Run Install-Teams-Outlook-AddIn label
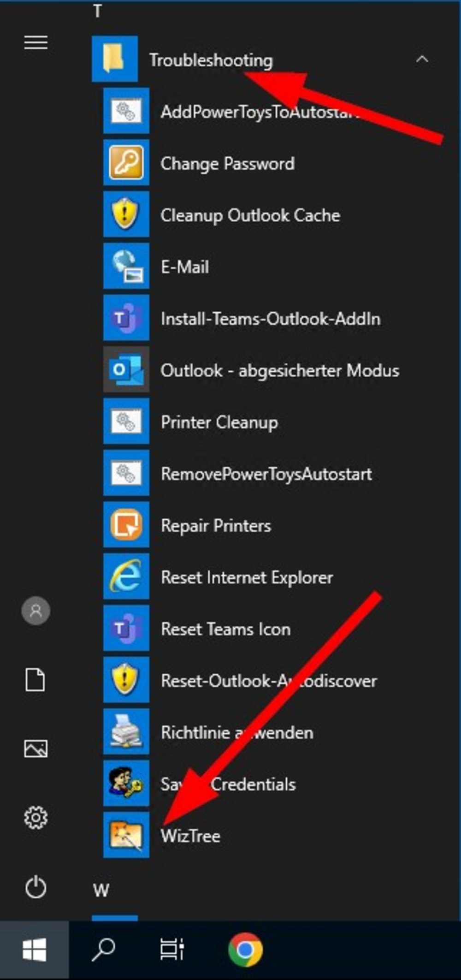 [271, 319]
